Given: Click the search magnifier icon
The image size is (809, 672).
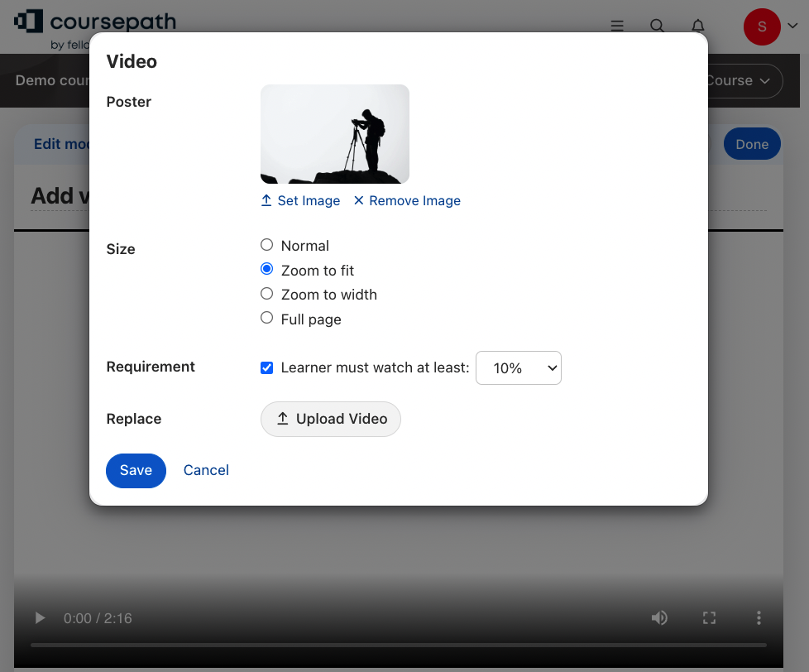Looking at the screenshot, I should pos(657,26).
